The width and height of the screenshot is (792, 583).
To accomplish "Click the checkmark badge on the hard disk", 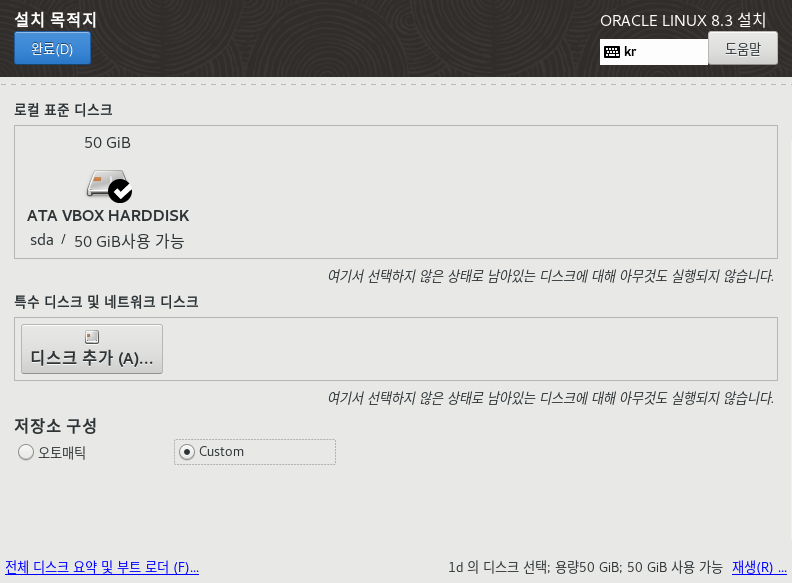I will 120,191.
